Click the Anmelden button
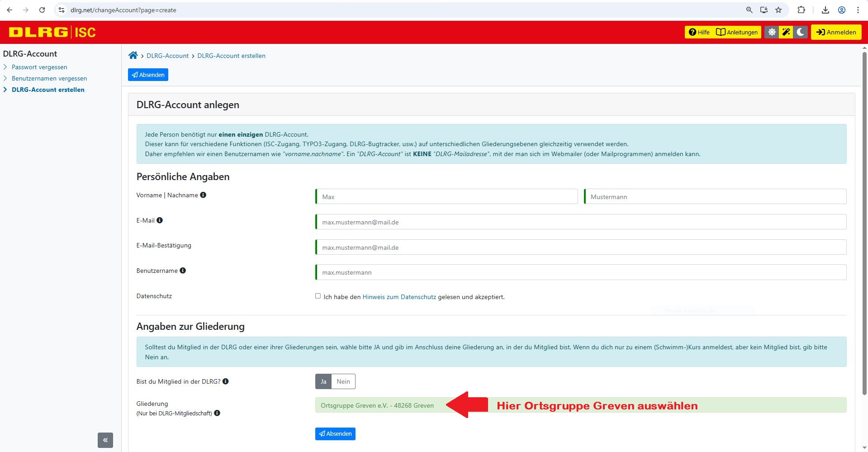 pyautogui.click(x=836, y=32)
